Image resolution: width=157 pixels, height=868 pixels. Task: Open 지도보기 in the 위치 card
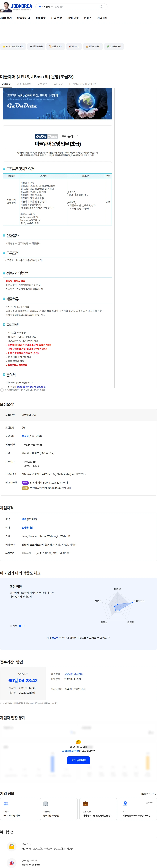click(x=150, y=803)
